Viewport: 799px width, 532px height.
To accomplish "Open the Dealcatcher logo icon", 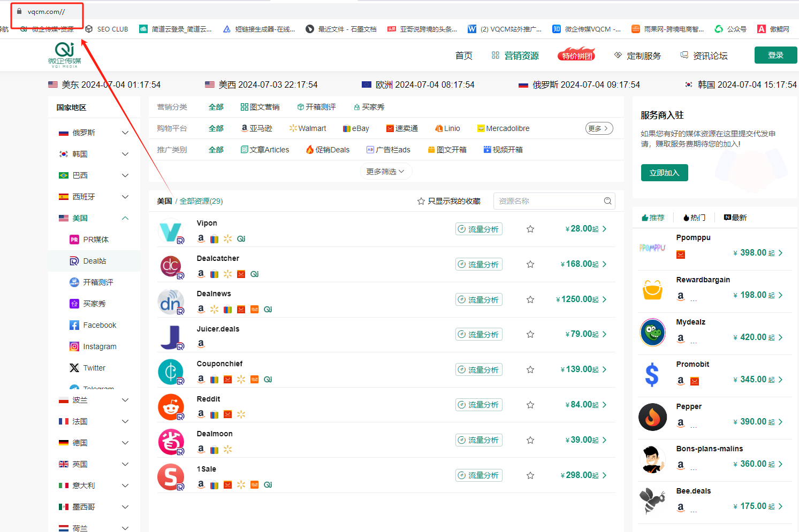I will click(x=171, y=267).
